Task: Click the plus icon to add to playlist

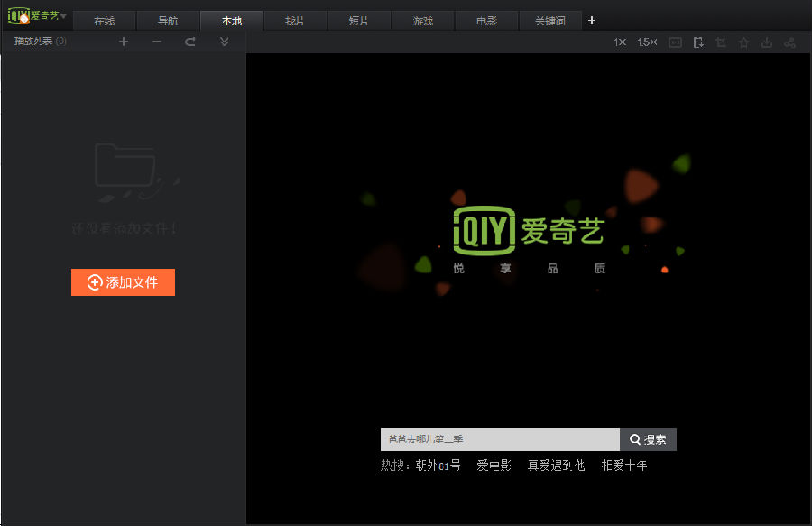Action: 124,42
